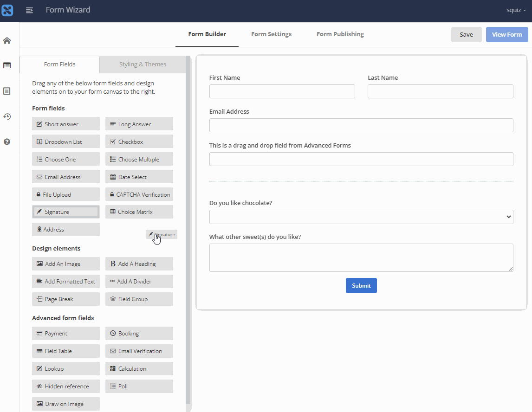The image size is (532, 412).
Task: Select the Payment advanced field
Action: tap(66, 333)
